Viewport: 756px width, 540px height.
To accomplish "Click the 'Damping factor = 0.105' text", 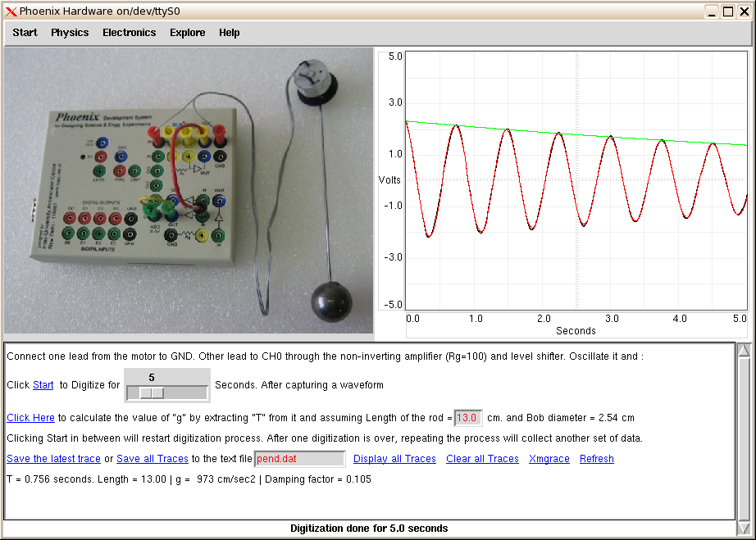I will [x=317, y=479].
